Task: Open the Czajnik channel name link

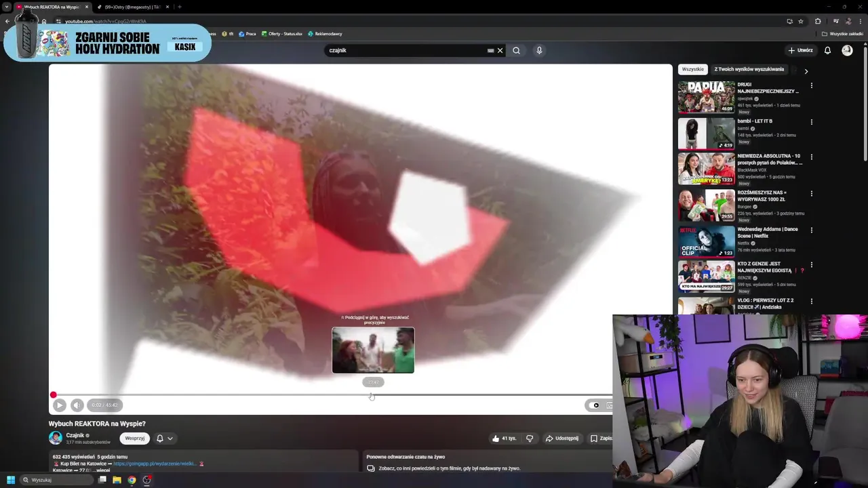Action: click(x=75, y=435)
